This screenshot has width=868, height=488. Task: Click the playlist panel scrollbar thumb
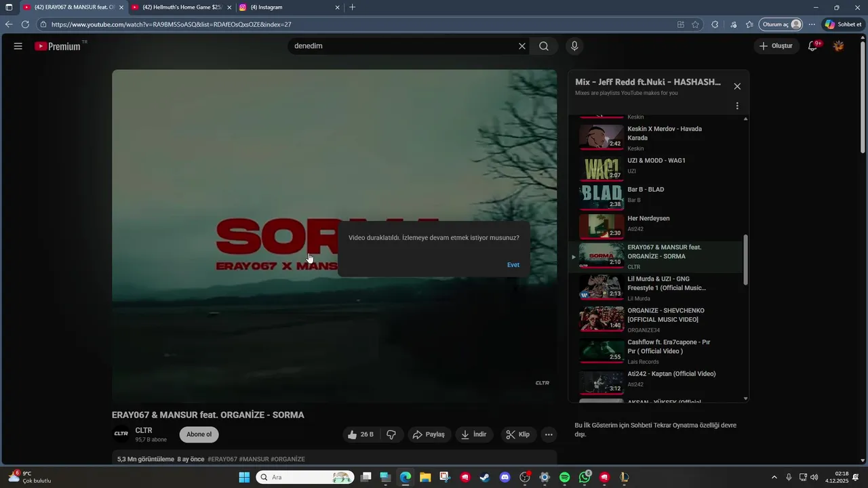point(746,260)
